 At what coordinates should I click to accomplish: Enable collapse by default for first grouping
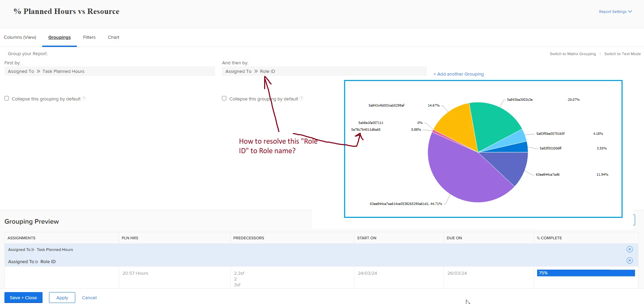coord(6,98)
